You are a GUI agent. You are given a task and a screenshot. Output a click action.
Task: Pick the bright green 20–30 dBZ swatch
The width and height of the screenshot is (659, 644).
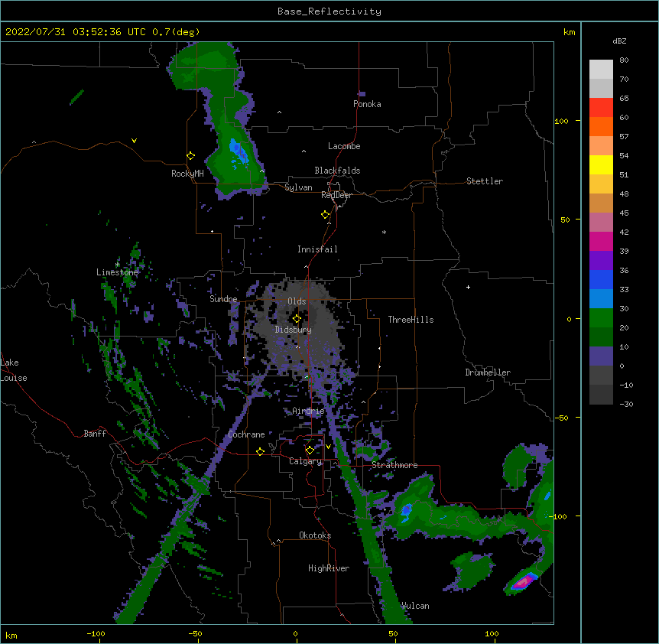601,318
